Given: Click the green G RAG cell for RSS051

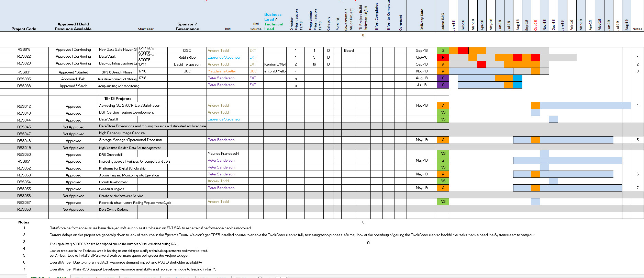Looking at the screenshot, I should (x=443, y=160).
